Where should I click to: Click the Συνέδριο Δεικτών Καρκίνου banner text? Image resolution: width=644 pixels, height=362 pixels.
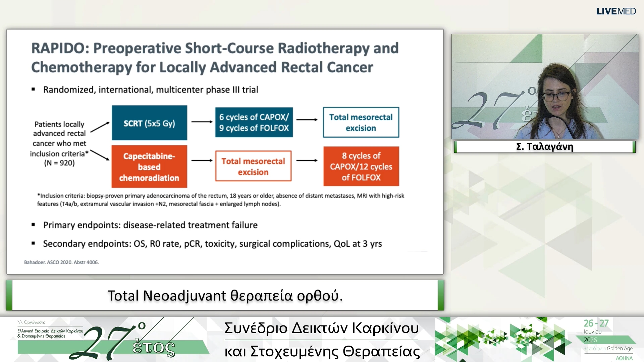click(321, 328)
